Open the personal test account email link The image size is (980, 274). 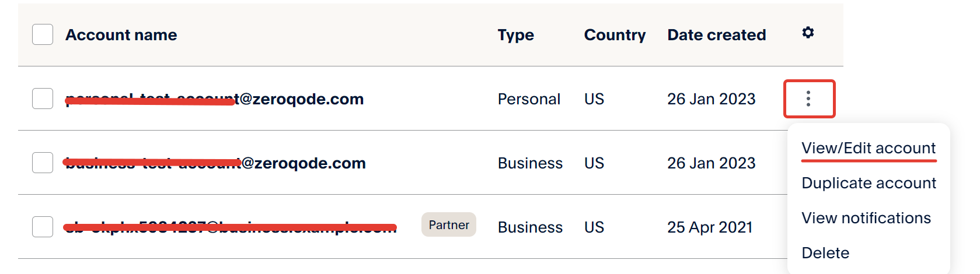point(214,99)
